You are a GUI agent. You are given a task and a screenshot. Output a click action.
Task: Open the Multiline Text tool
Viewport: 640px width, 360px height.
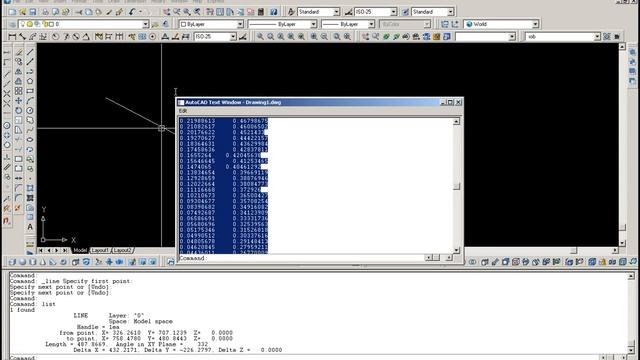pyautogui.click(x=30, y=227)
